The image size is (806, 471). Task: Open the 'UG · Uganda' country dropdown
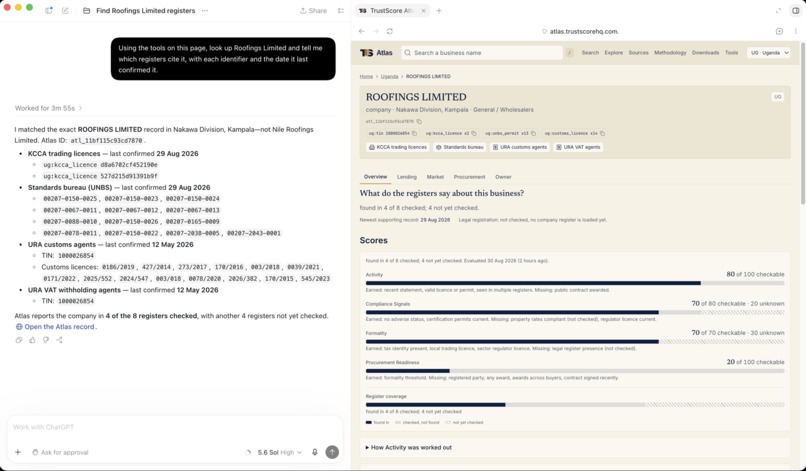tap(769, 52)
